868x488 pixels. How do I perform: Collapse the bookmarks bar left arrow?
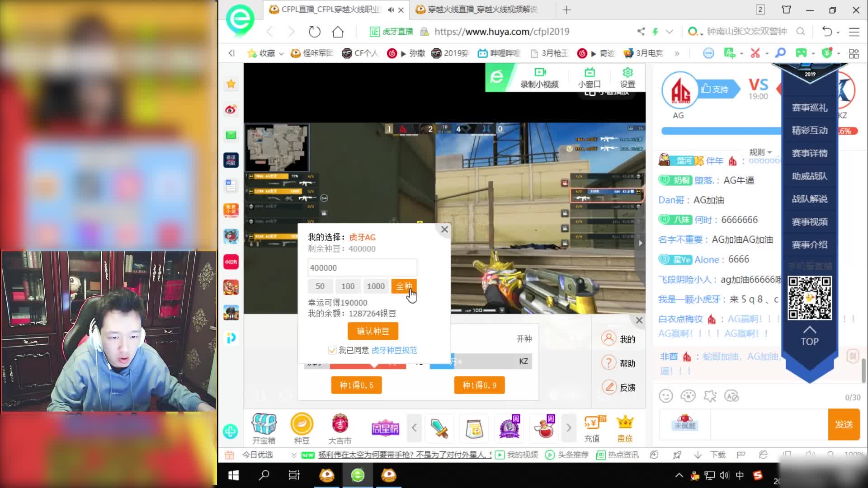(231, 53)
